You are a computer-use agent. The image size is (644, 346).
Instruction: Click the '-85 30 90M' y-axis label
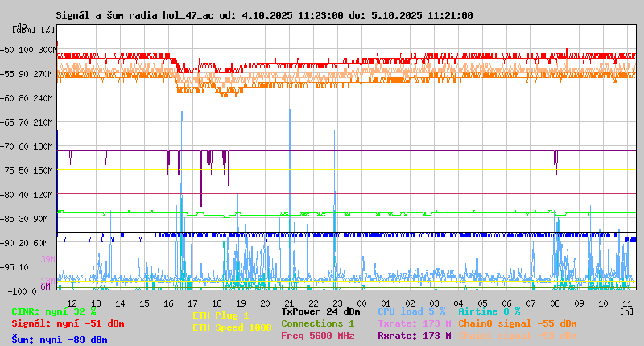(x=24, y=219)
